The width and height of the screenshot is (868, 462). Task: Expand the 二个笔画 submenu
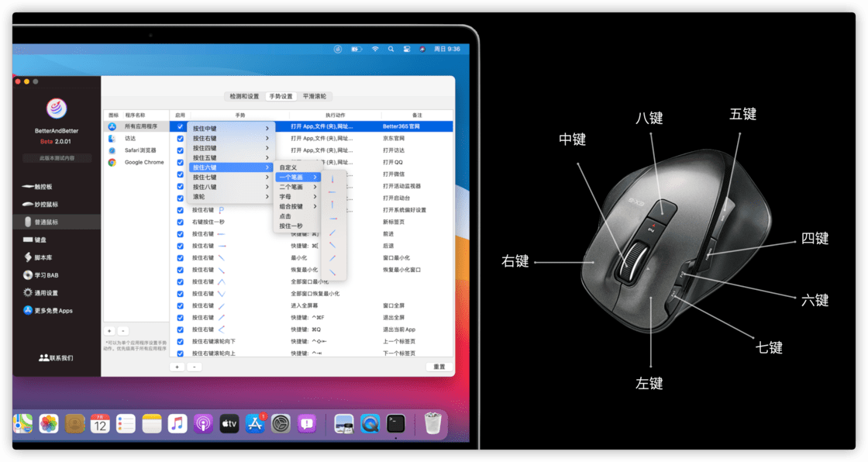pyautogui.click(x=298, y=188)
